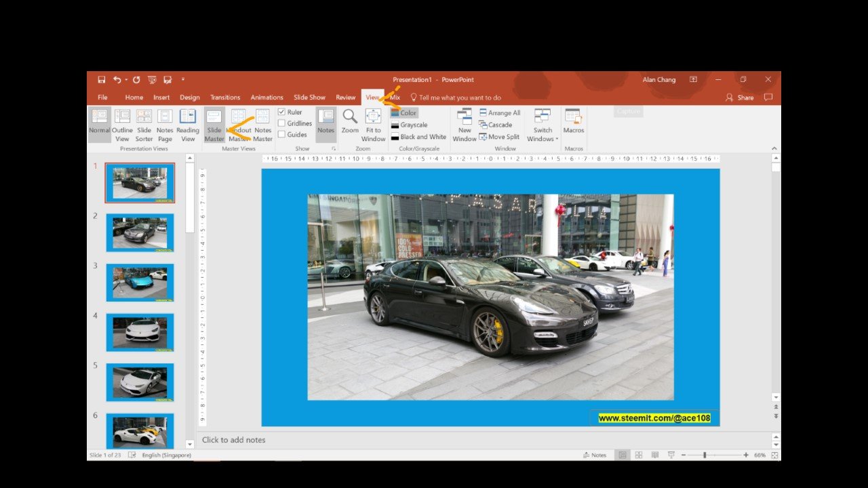
Task: Switch to Grayscale mode
Action: point(409,125)
